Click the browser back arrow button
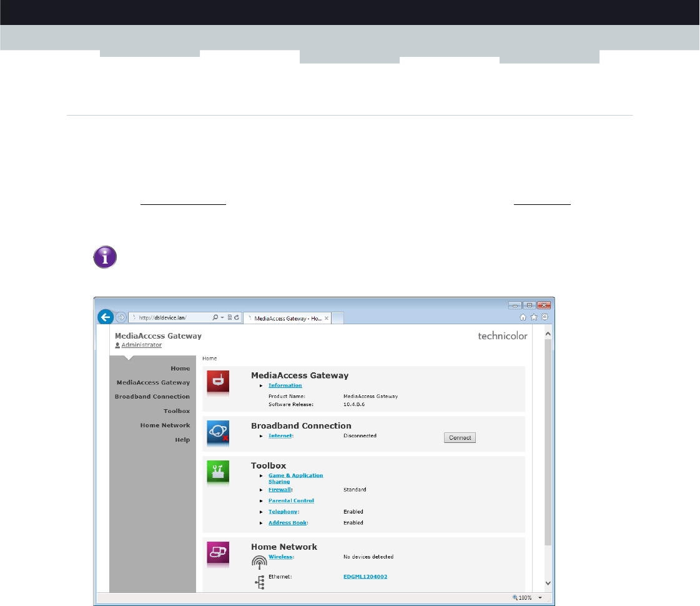 [106, 317]
